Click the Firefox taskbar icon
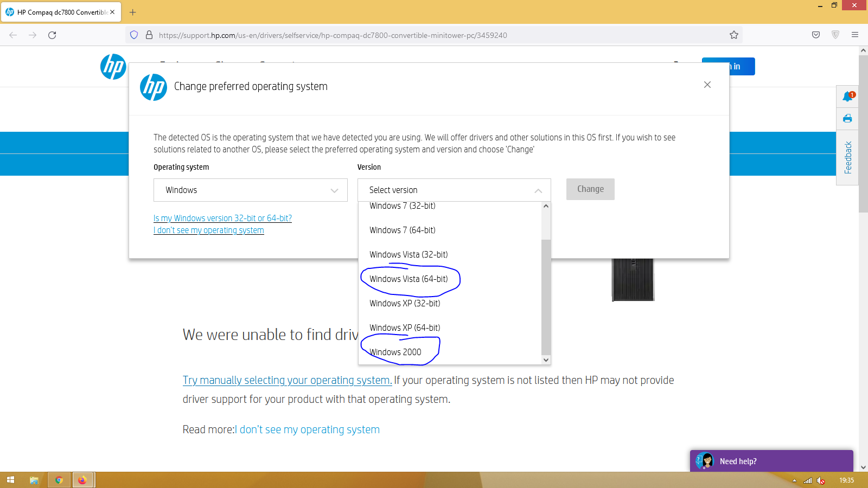The width and height of the screenshot is (868, 488). [x=82, y=480]
